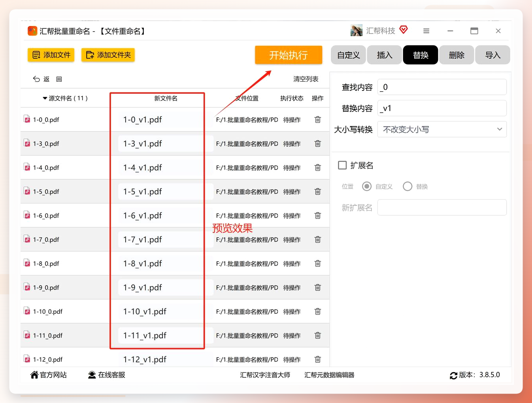Open the 汇帮汉字注音大师 link

coord(265,375)
